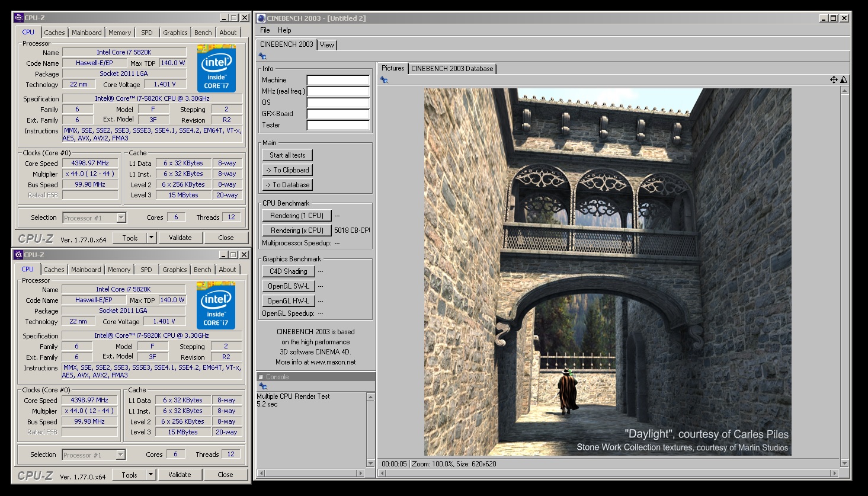Open the Help menu in CINEBENCH
868x496 pixels.
point(284,30)
